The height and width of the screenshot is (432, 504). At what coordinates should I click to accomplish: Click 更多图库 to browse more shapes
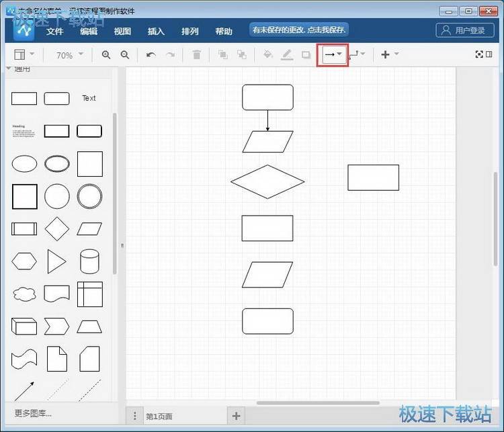[33, 413]
